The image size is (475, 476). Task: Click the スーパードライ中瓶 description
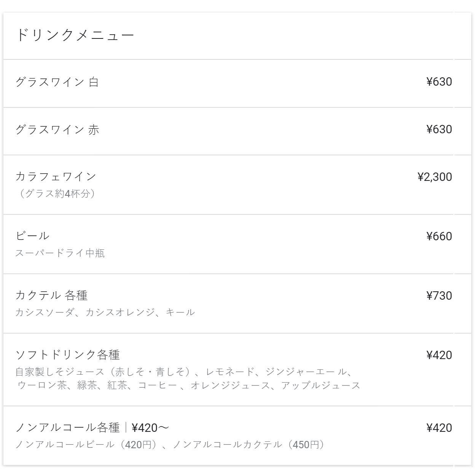pyautogui.click(x=60, y=253)
